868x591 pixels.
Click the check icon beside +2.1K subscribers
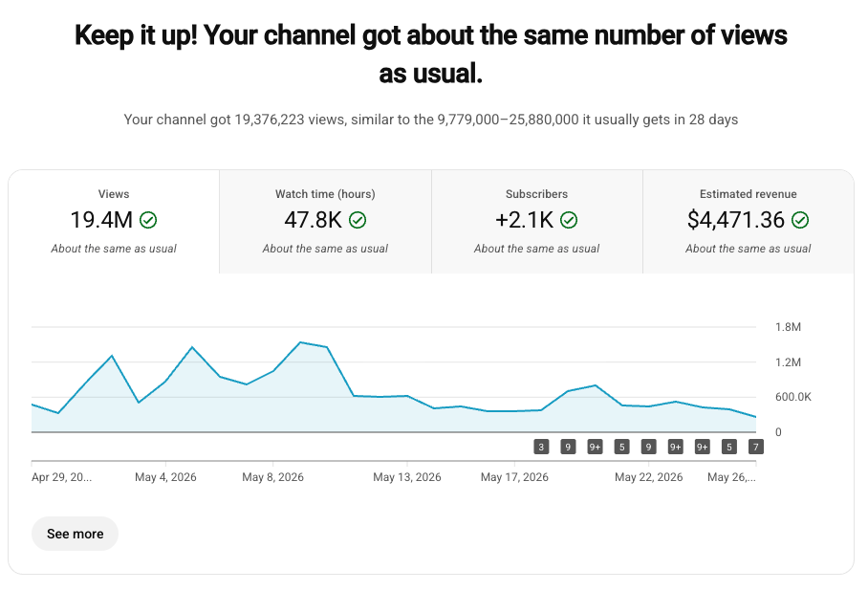click(569, 221)
